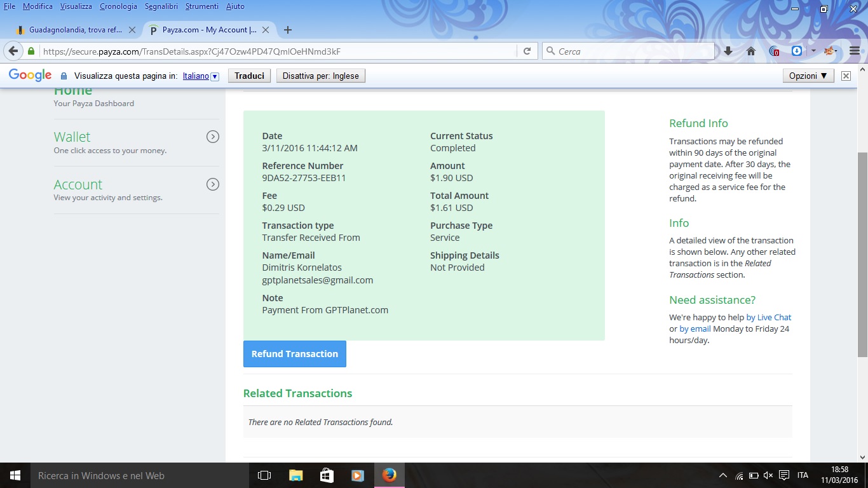Viewport: 868px width, 488px height.
Task: Open the Windows Start menu
Action: [x=15, y=475]
